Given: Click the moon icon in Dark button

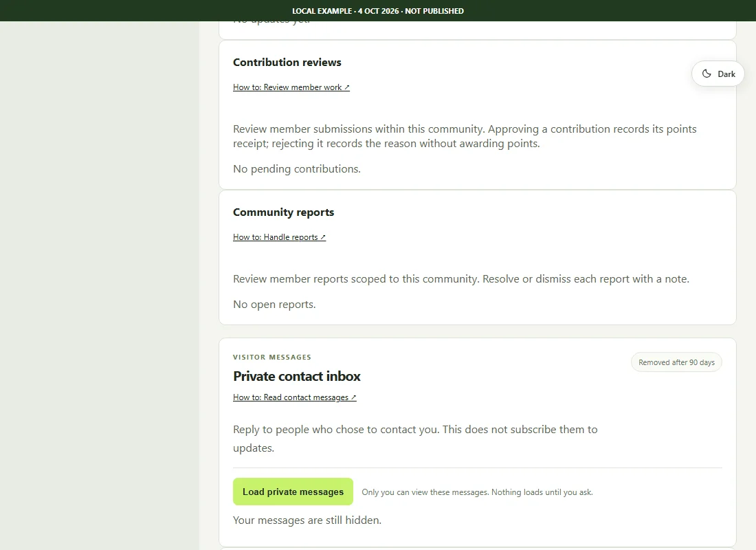Looking at the screenshot, I should click(707, 74).
